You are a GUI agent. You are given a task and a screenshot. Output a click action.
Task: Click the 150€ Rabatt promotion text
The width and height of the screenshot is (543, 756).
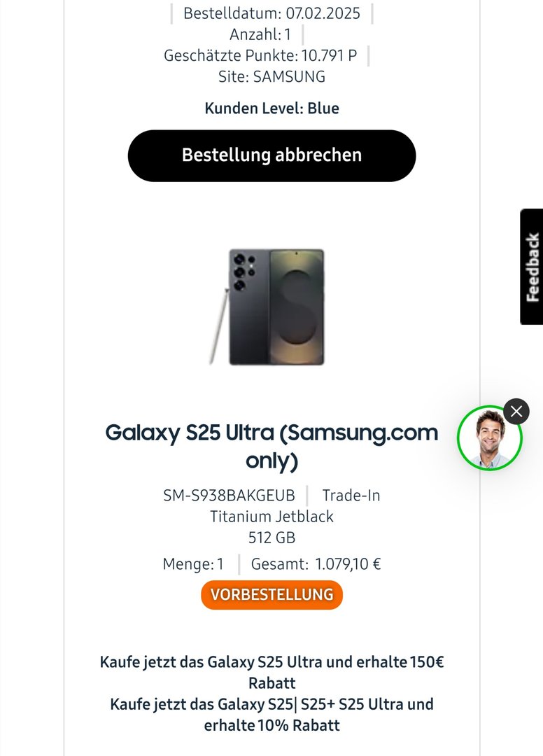coord(271,672)
